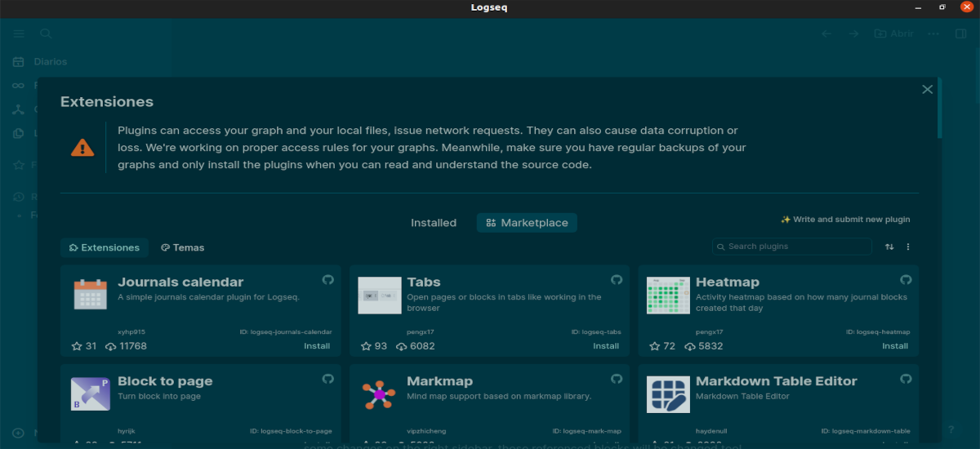Click the orange warning triangle icon
The width and height of the screenshot is (980, 449).
82,147
